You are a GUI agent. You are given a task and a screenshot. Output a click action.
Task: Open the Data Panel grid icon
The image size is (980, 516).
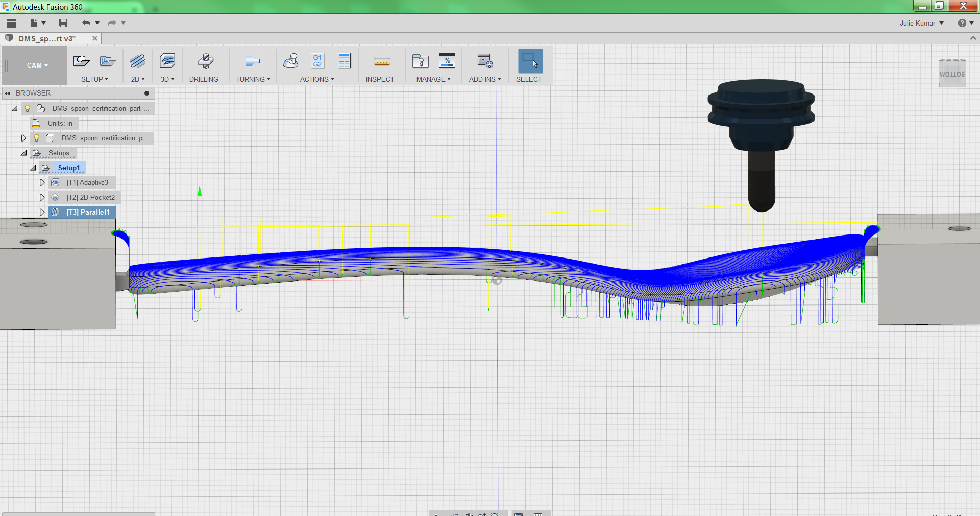11,23
